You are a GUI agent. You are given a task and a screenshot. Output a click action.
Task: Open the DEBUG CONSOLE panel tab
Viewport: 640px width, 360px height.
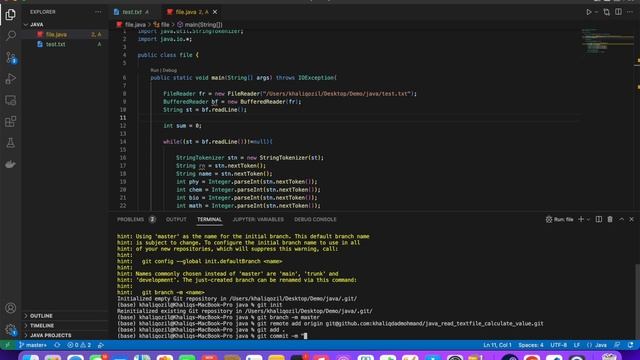315,219
